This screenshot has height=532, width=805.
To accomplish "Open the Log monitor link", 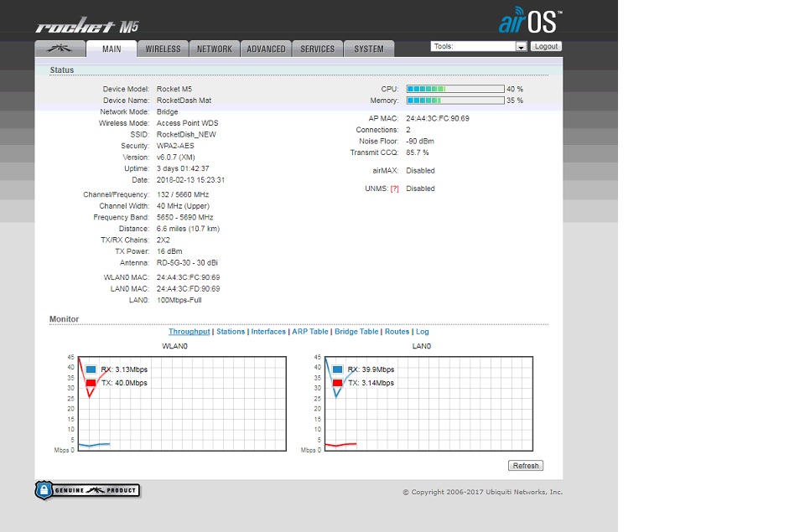I will [x=422, y=332].
